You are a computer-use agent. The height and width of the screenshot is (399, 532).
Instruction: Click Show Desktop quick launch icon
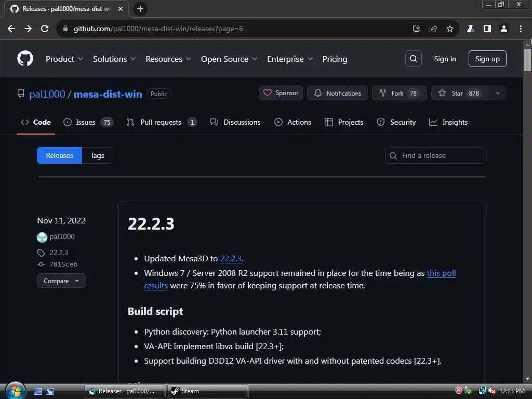[x=38, y=391]
